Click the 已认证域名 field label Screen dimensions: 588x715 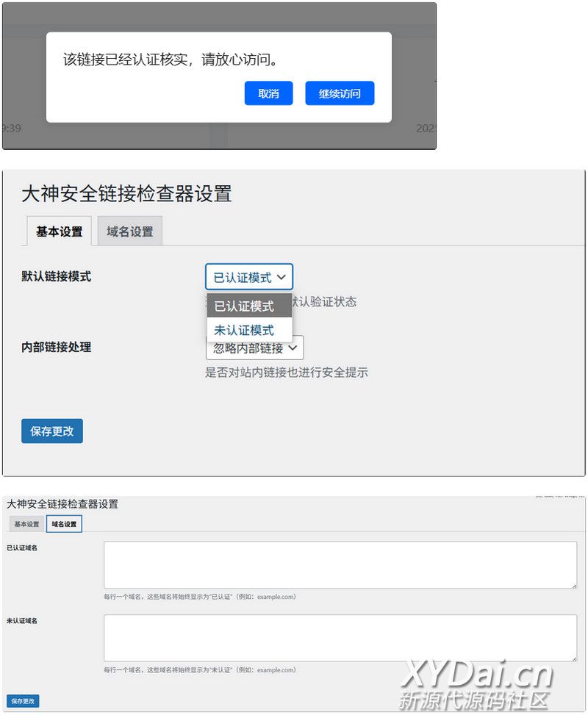(x=22, y=547)
